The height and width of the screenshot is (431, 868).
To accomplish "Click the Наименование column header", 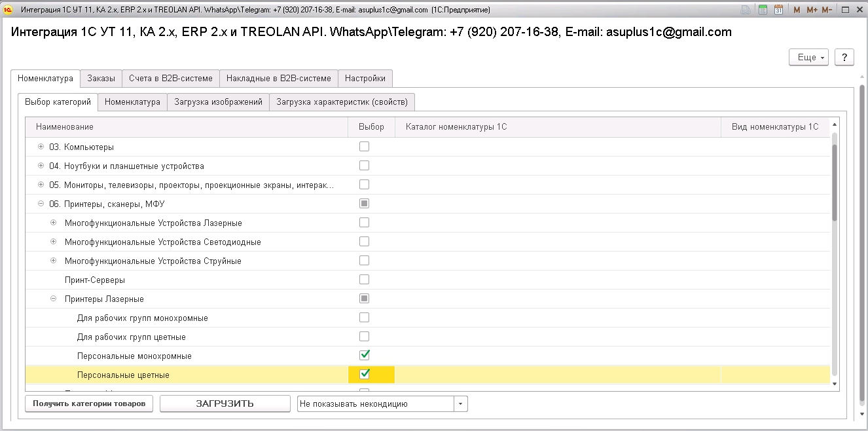I will pyautogui.click(x=187, y=126).
